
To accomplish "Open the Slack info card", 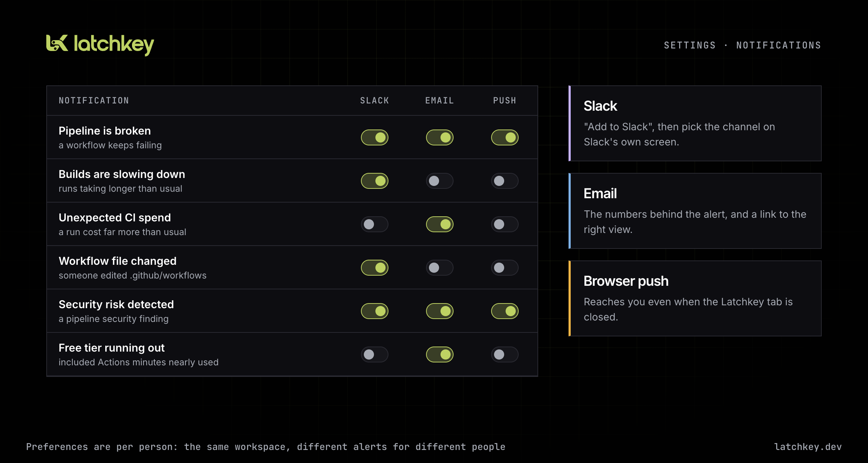I will [x=695, y=123].
